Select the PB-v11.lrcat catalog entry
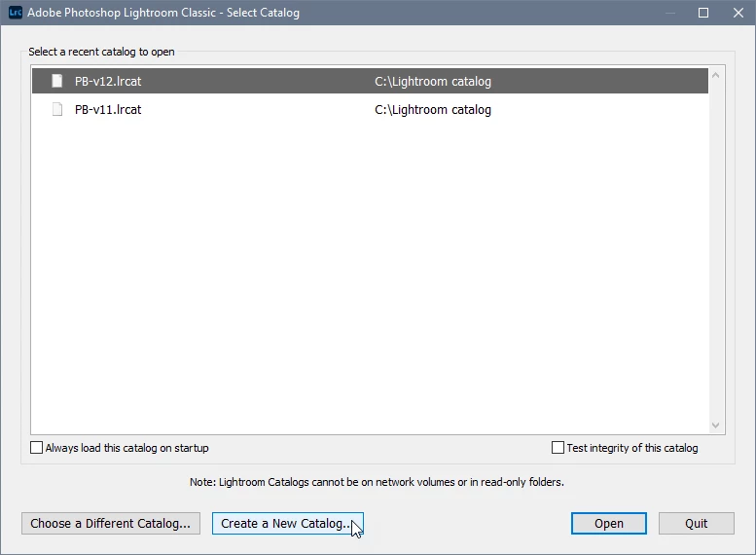The image size is (756, 555). point(370,110)
